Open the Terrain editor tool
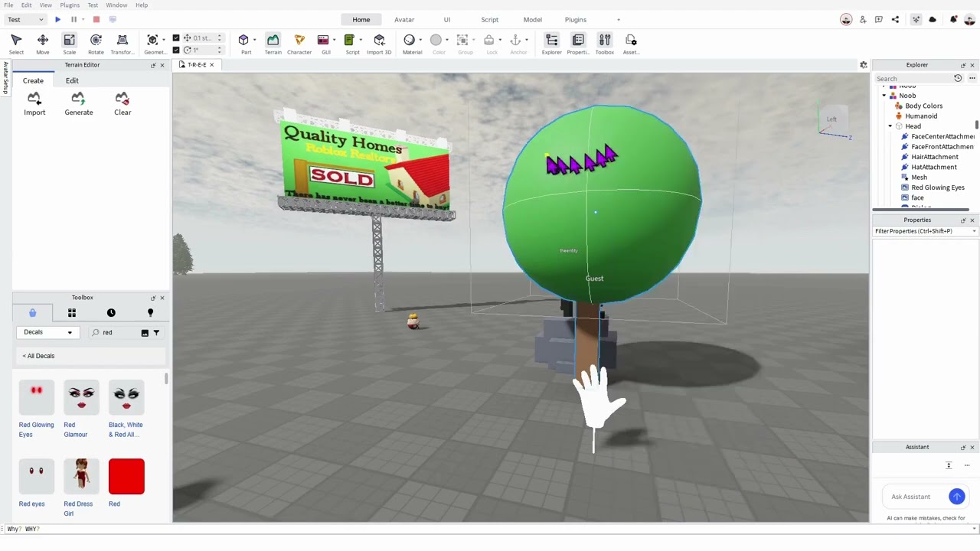 [273, 44]
